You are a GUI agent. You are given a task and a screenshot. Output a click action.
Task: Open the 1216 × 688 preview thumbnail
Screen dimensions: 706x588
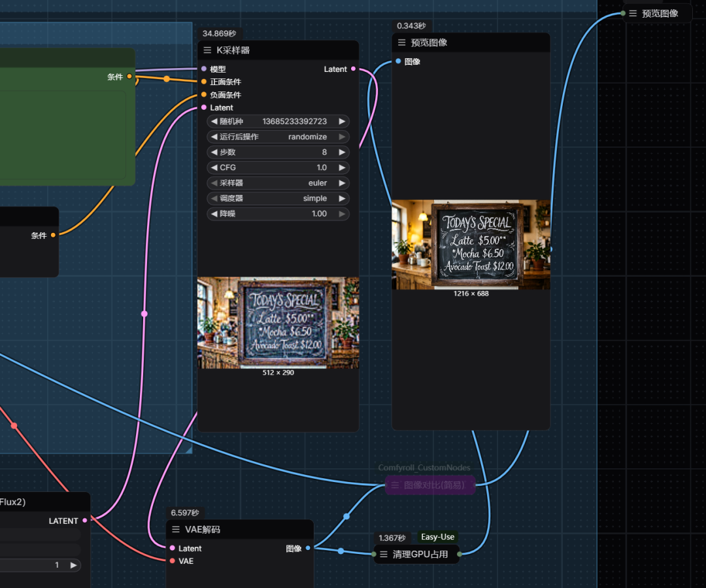471,245
